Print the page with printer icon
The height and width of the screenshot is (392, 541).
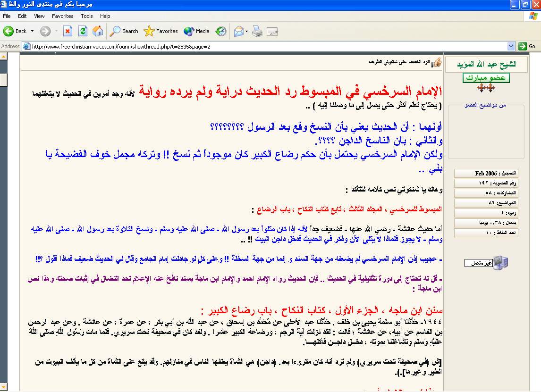257,31
